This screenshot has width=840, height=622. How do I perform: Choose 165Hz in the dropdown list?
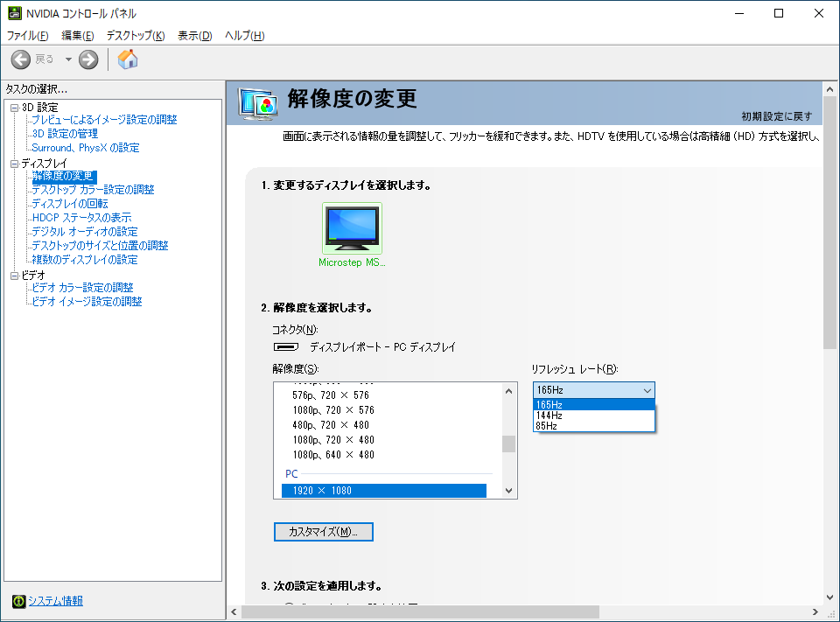pyautogui.click(x=593, y=405)
